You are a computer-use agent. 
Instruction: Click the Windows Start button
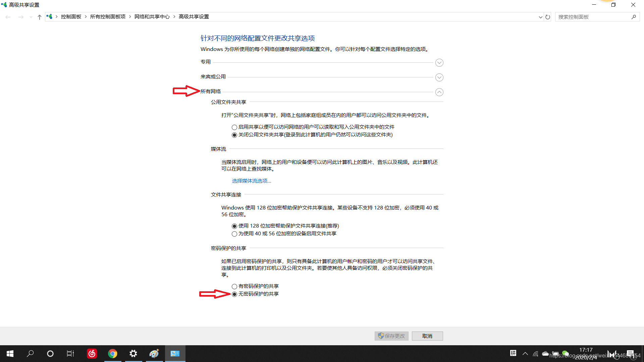coord(10,354)
